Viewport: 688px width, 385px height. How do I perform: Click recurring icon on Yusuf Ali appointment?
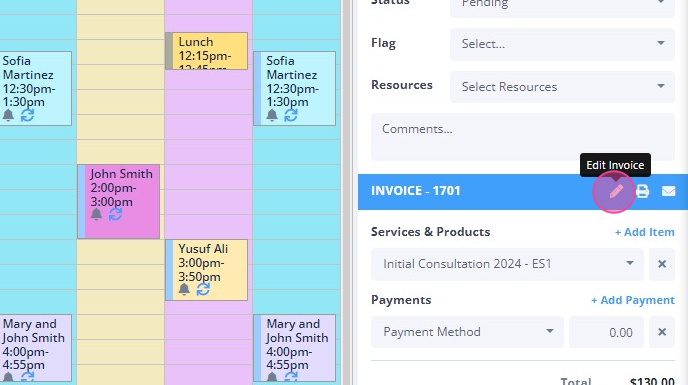point(203,289)
